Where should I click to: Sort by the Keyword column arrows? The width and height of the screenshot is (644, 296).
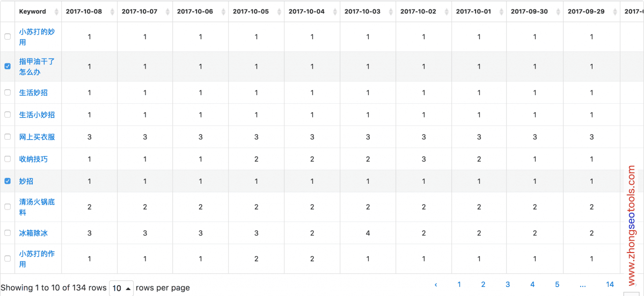point(56,12)
